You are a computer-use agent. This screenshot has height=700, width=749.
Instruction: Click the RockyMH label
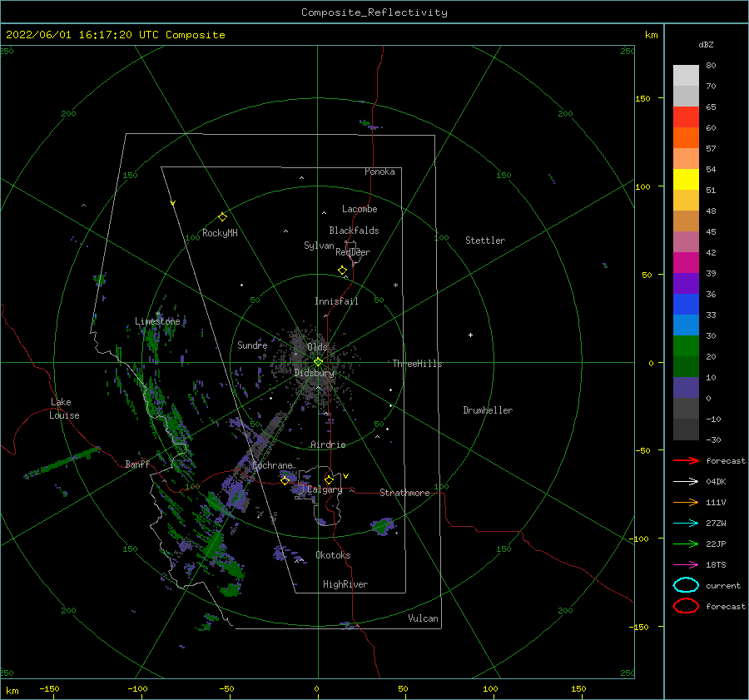(220, 233)
